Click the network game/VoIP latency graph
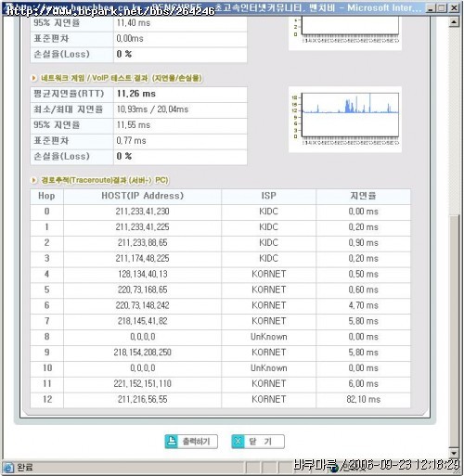 [345, 120]
